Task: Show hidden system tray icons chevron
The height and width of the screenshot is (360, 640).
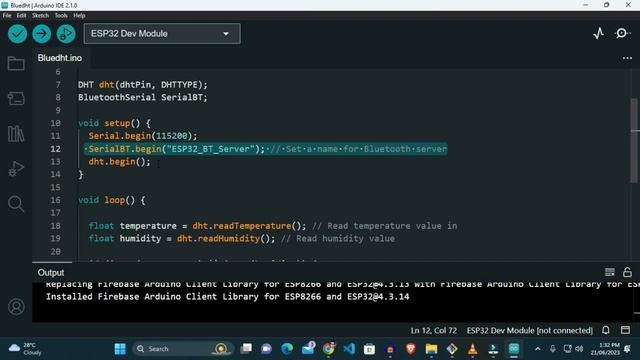Action: (x=538, y=349)
